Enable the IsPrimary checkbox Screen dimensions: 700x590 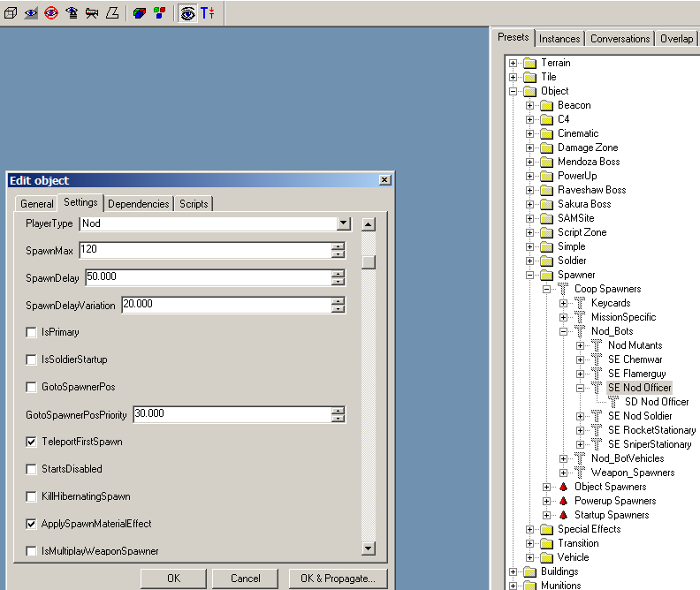tap(32, 332)
